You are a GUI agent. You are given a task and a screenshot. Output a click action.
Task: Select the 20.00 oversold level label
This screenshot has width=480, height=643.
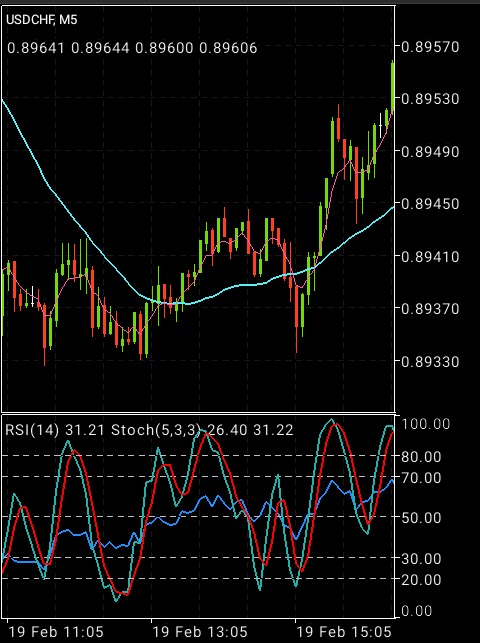pyautogui.click(x=421, y=579)
